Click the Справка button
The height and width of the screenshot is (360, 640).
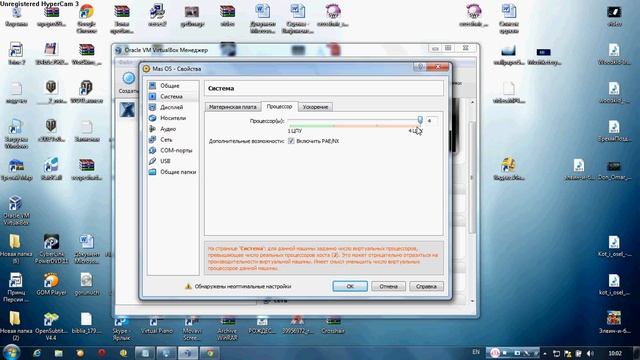coord(426,286)
